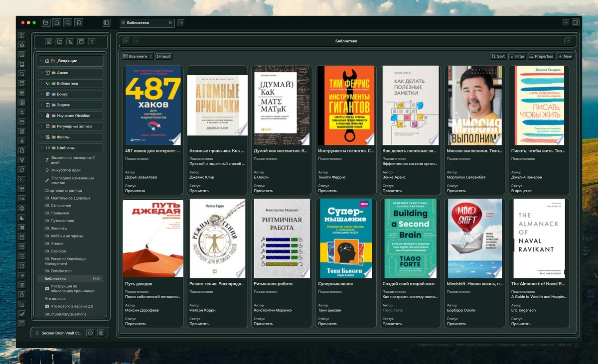
Task: Open the Building a Second Brain cover
Action: (x=410, y=239)
